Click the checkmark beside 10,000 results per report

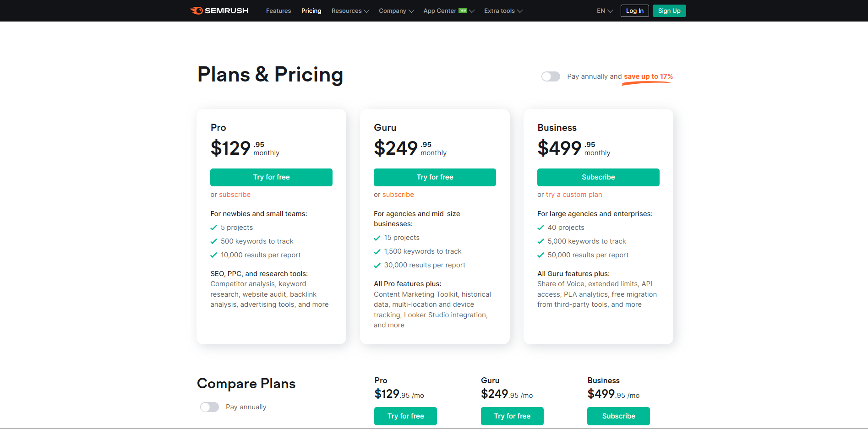click(x=213, y=255)
